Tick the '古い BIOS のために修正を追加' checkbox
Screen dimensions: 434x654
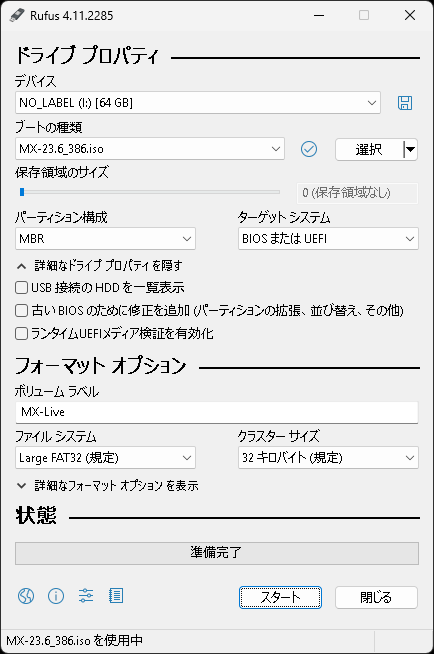[21, 310]
